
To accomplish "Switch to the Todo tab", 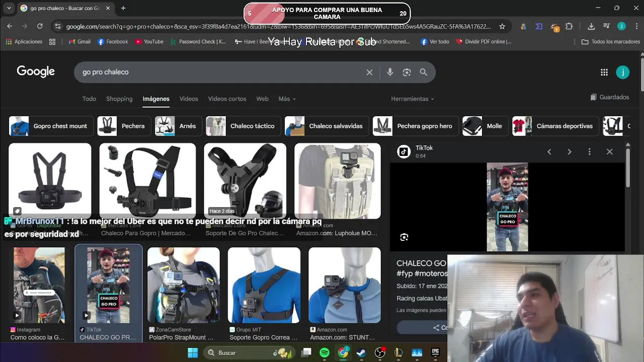I will coord(89,99).
